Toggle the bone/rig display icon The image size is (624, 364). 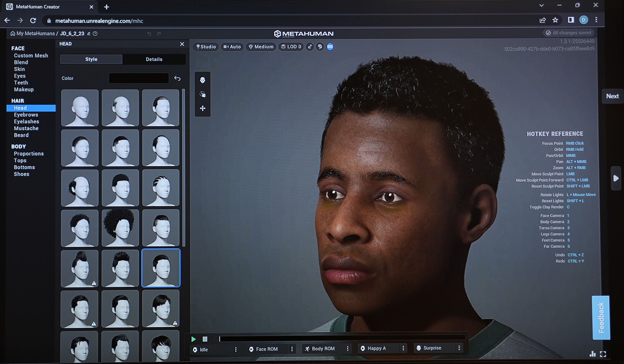tap(310, 47)
